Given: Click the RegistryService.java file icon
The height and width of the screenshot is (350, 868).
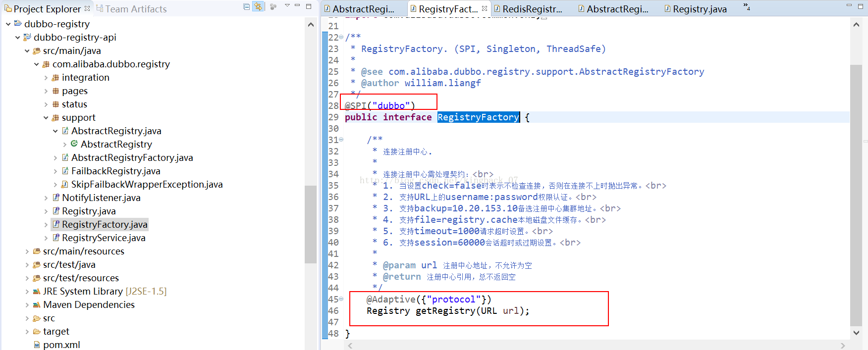Looking at the screenshot, I should click(x=56, y=238).
